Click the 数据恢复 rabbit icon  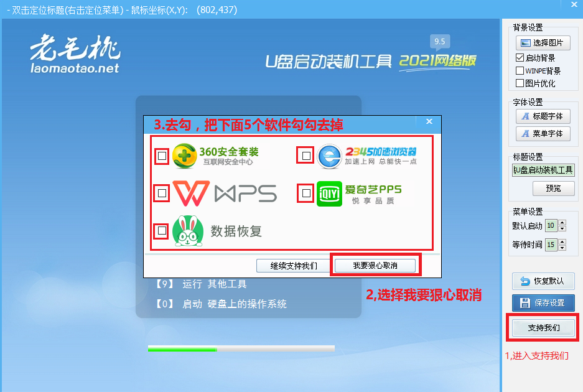(x=187, y=231)
